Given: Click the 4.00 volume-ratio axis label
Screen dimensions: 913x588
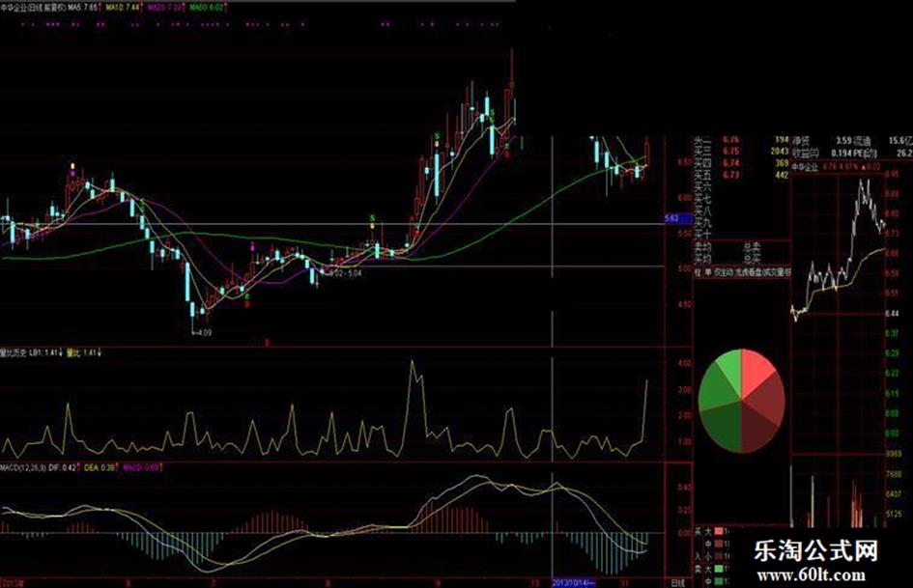Looking at the screenshot, I should 685,363.
